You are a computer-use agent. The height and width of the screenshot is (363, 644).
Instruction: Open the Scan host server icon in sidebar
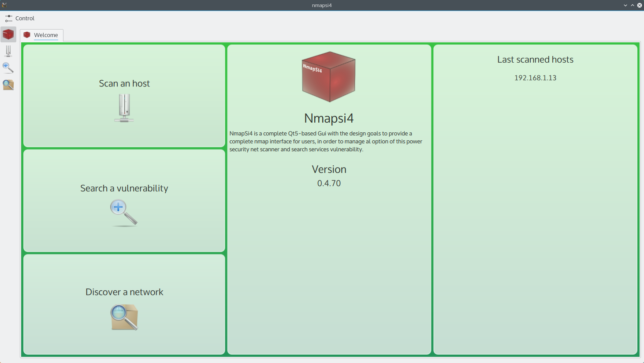pyautogui.click(x=8, y=51)
